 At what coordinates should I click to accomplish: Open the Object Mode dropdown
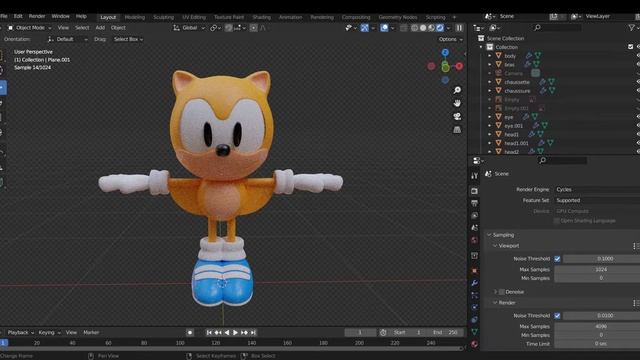tap(29, 28)
